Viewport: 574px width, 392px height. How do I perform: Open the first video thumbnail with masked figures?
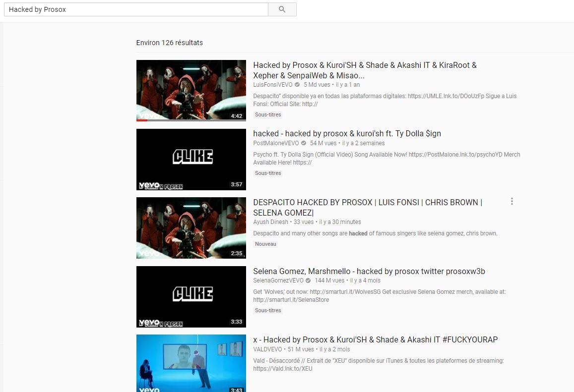[x=191, y=90]
